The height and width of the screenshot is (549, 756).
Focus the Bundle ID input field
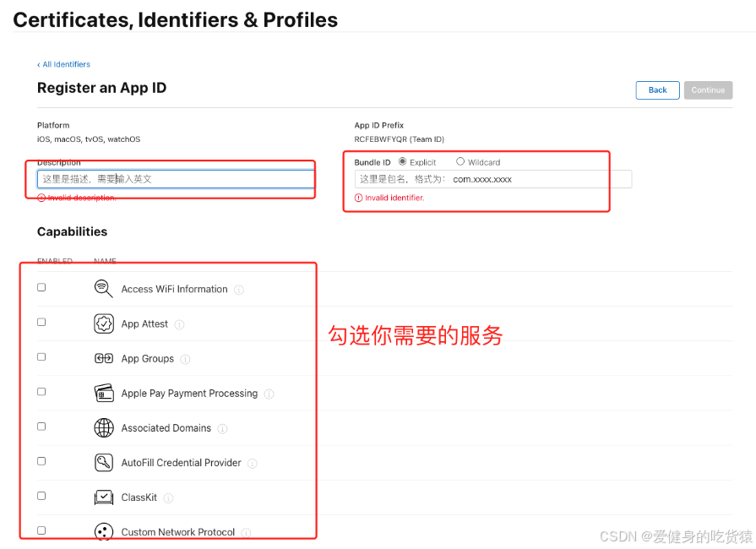(492, 179)
